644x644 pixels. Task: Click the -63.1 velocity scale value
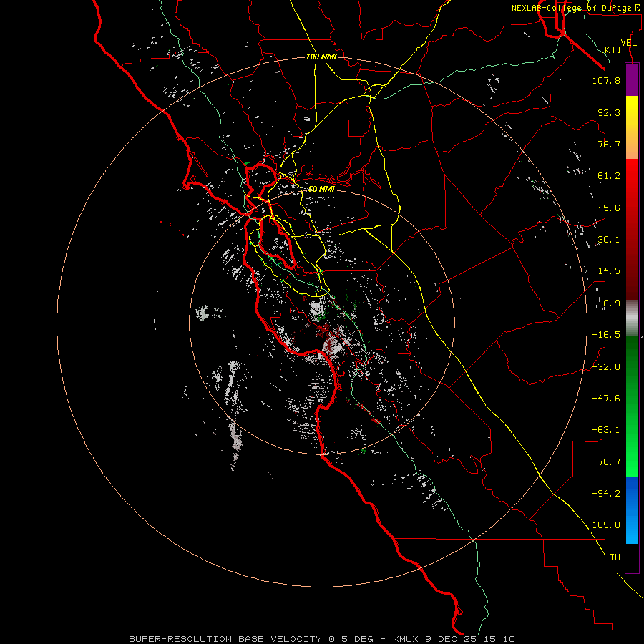(606, 430)
